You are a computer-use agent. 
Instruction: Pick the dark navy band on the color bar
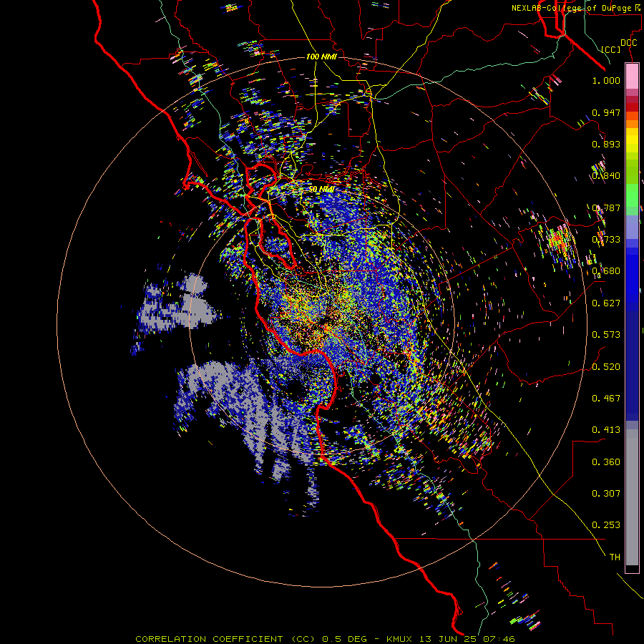point(632,366)
